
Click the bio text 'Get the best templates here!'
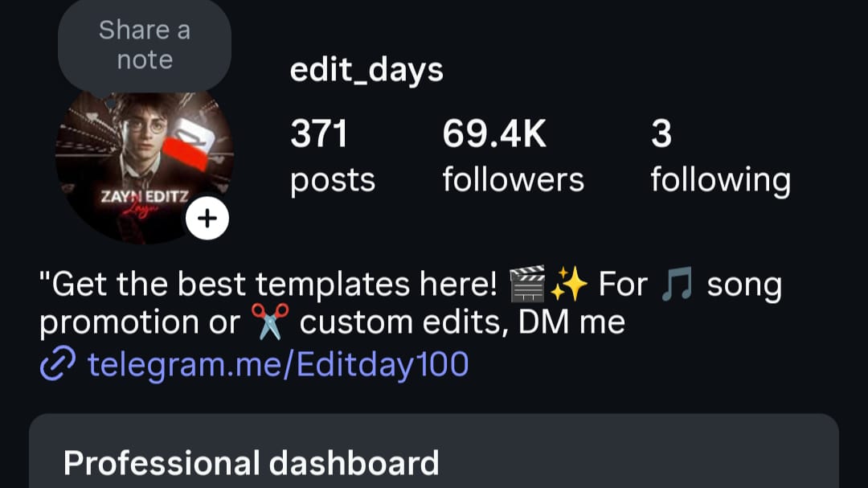(268, 285)
